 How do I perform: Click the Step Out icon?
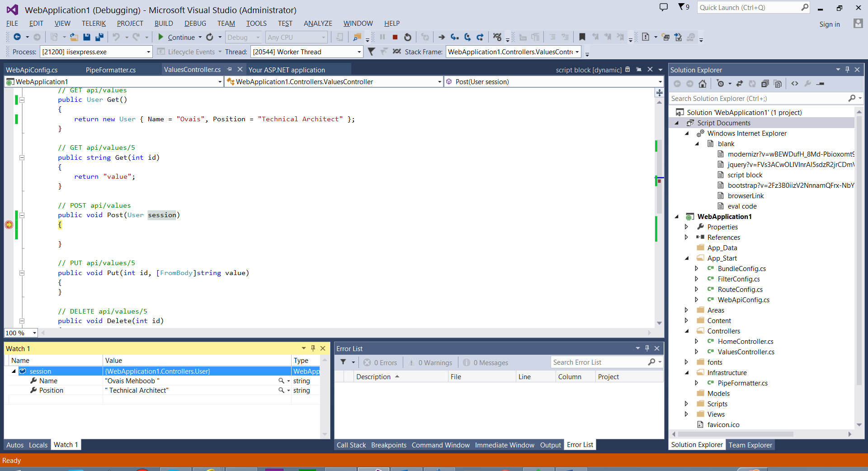(480, 37)
